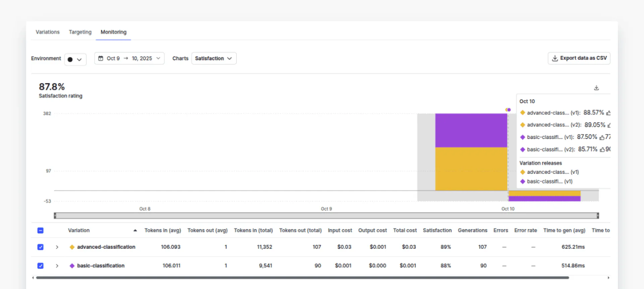This screenshot has width=644, height=289.
Task: Click the variation release marker above chart
Action: tap(508, 110)
